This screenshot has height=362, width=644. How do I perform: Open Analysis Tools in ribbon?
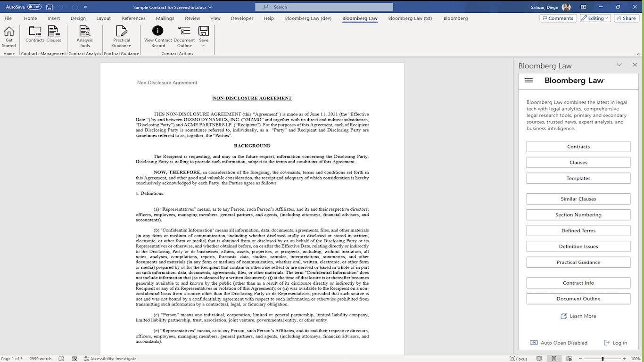tap(85, 37)
